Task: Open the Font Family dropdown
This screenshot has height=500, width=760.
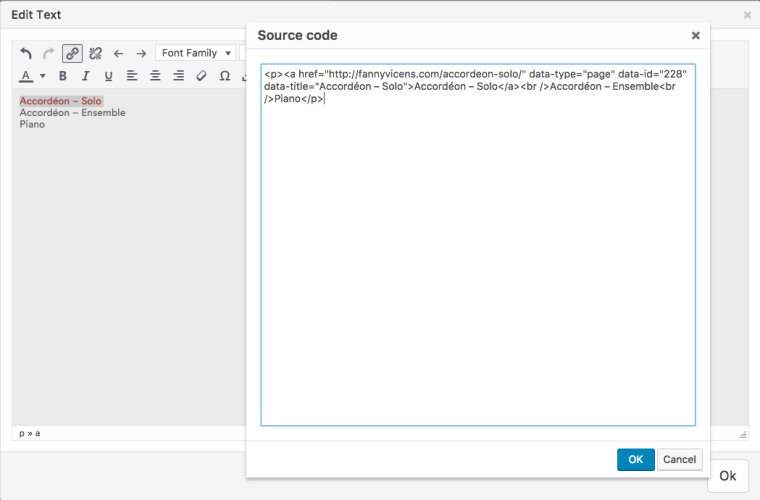Action: click(x=195, y=53)
